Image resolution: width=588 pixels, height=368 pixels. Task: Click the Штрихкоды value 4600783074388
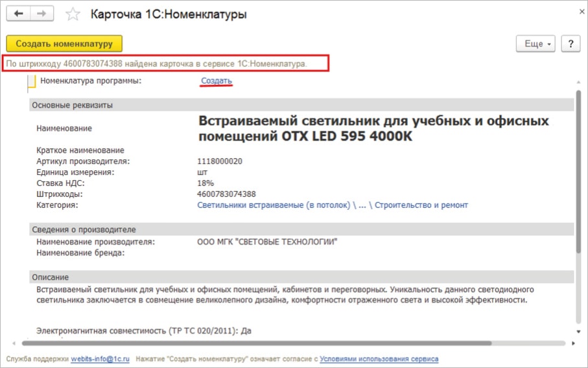(x=226, y=194)
